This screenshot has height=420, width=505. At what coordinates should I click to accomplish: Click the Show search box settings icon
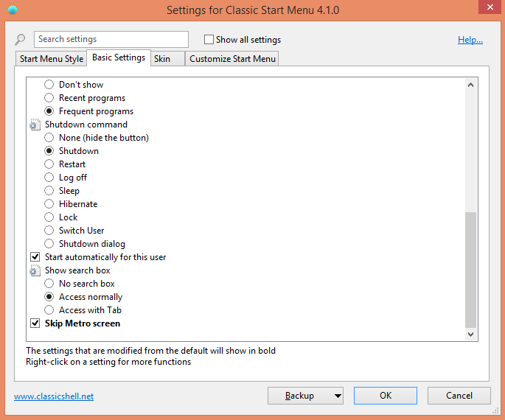point(35,270)
